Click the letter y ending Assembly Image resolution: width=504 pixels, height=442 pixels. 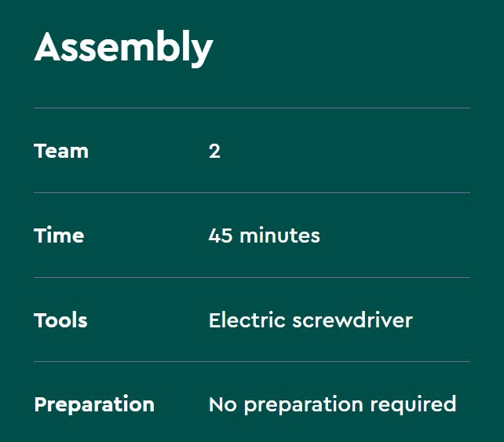point(202,52)
